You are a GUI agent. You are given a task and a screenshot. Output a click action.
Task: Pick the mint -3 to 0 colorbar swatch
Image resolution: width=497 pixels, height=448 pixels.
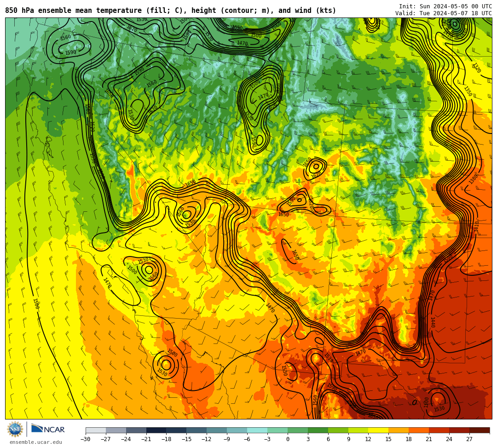click(277, 430)
